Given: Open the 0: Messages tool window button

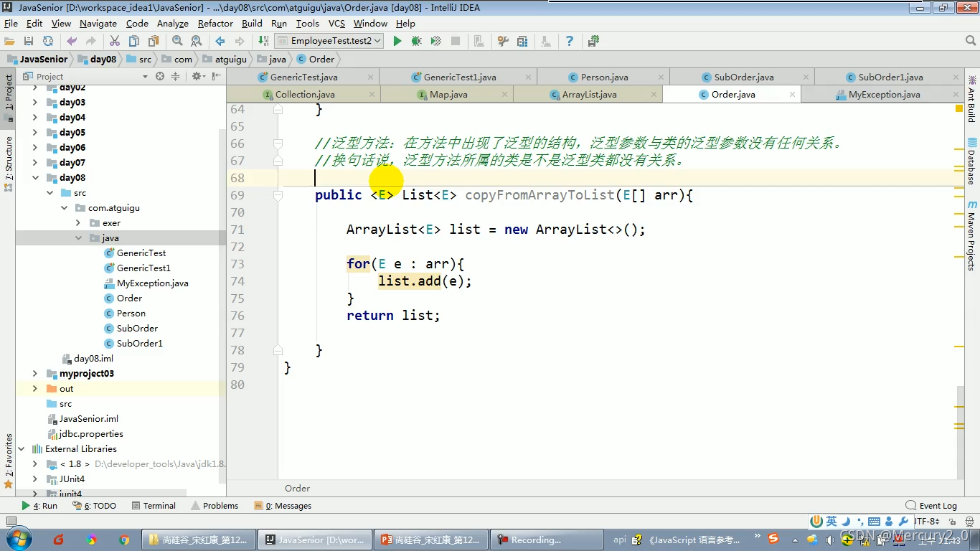Looking at the screenshot, I should pyautogui.click(x=283, y=505).
